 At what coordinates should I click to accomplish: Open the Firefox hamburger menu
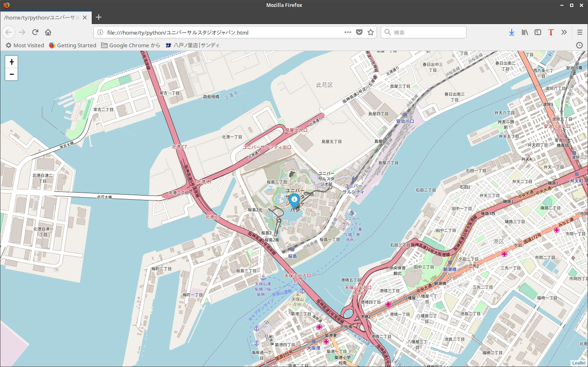579,32
